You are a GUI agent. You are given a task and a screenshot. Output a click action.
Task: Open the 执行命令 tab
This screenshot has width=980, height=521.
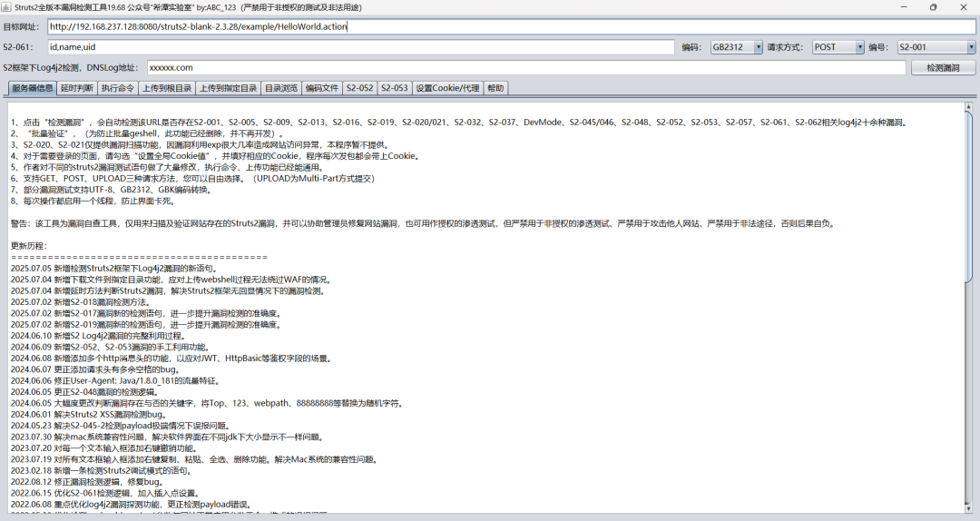tap(117, 88)
